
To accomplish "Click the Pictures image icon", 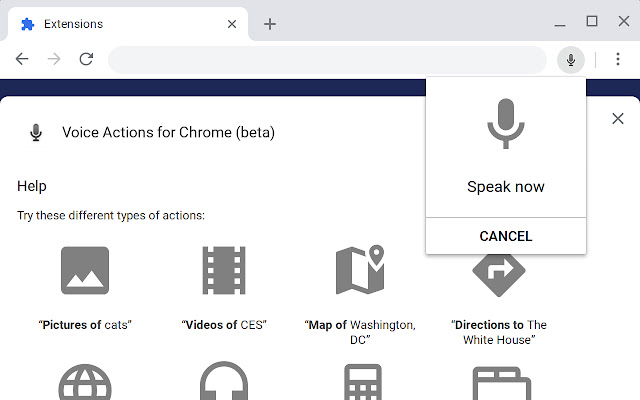I will 85,270.
